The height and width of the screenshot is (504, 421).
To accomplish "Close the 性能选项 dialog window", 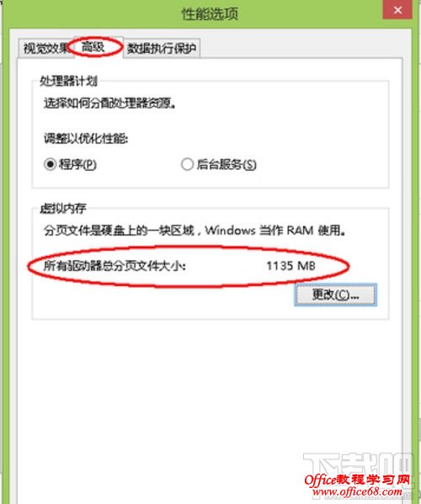I will (x=397, y=9).
